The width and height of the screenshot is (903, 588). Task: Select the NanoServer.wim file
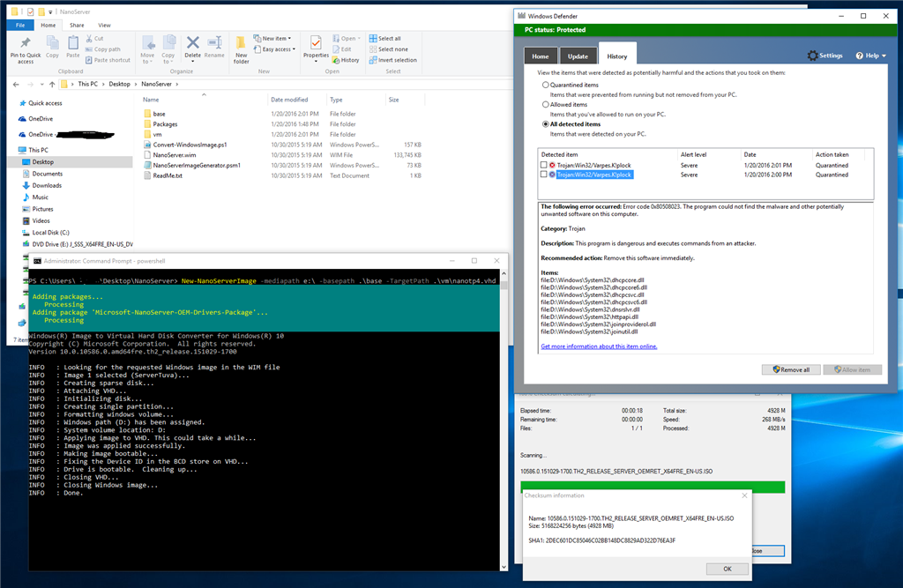pyautogui.click(x=175, y=155)
